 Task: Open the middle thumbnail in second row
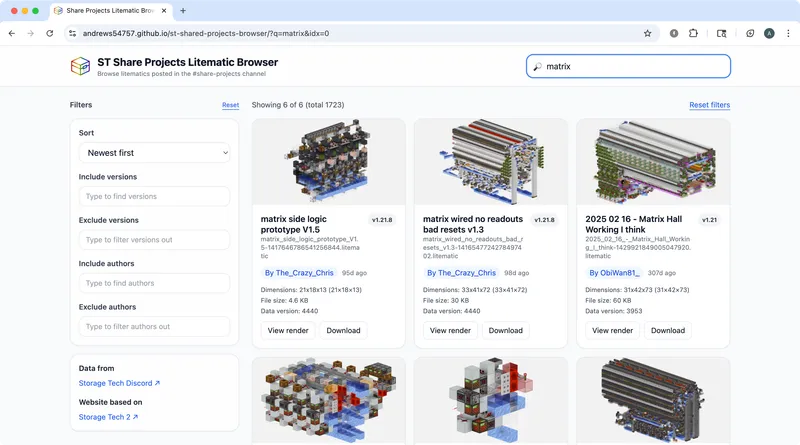click(491, 400)
